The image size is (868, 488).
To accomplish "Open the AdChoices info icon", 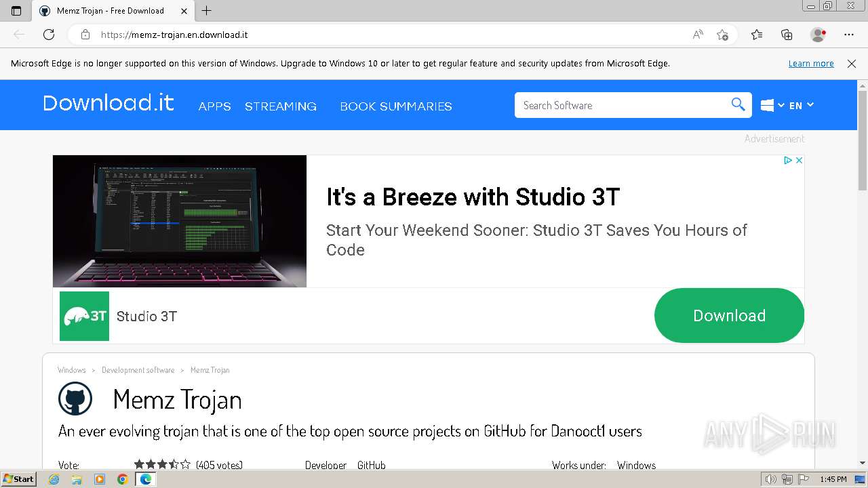I will 788,161.
